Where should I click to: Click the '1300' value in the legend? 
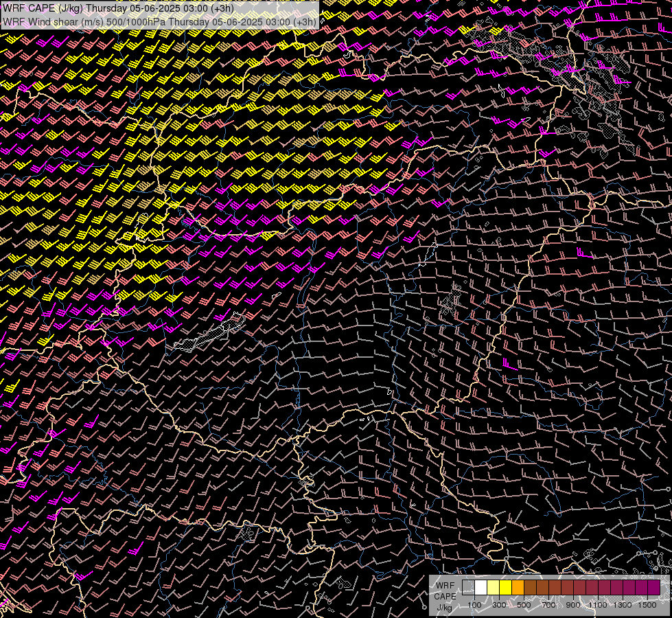[x=623, y=605]
